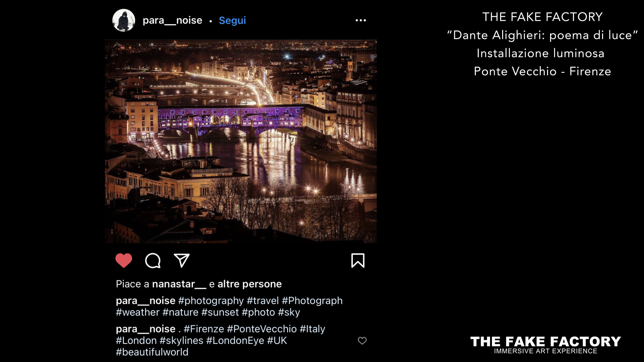Open the #photography hashtag
The width and height of the screenshot is (644, 362).
[x=211, y=301]
